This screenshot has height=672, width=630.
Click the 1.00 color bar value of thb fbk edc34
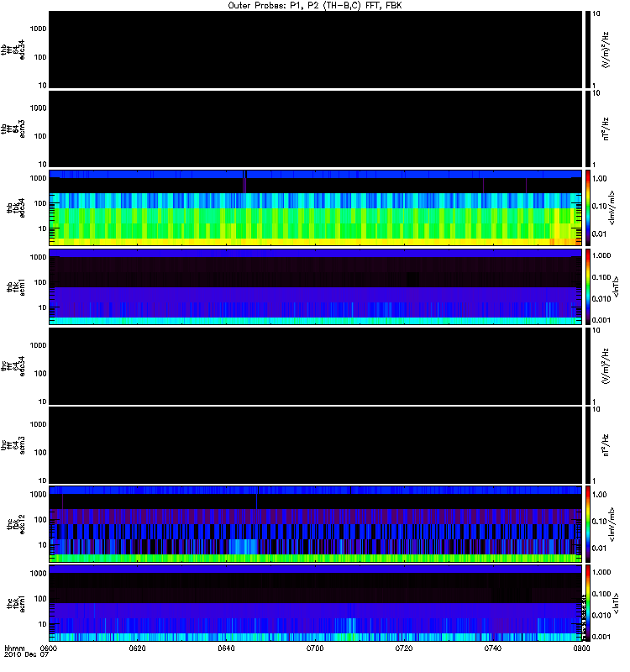coord(599,179)
